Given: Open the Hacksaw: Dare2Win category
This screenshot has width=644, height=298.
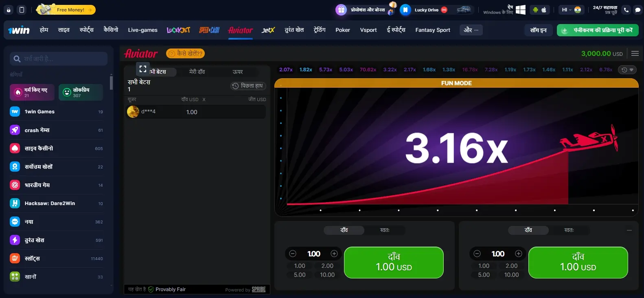Looking at the screenshot, I should (57, 203).
